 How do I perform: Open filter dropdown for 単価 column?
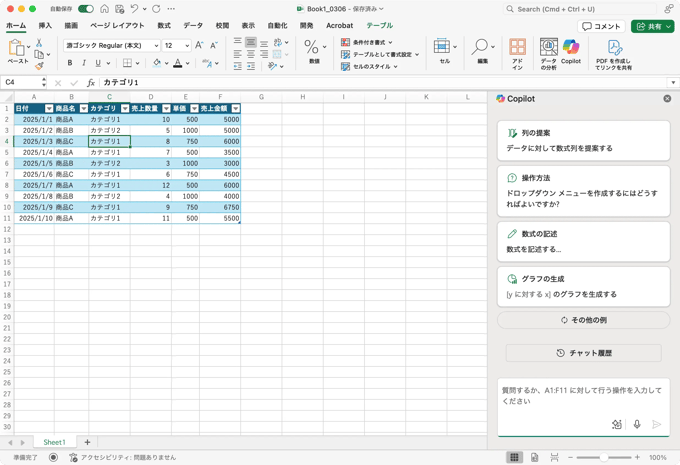[x=194, y=108]
